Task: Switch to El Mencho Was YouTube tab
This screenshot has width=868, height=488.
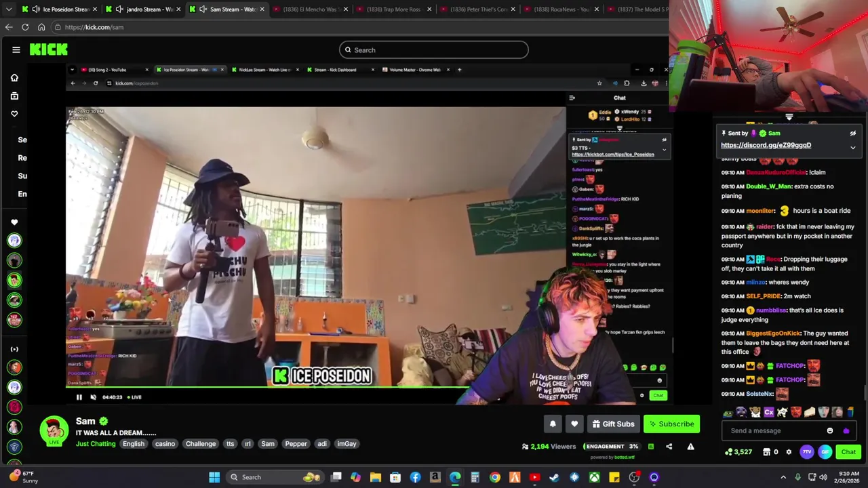Action: click(311, 9)
